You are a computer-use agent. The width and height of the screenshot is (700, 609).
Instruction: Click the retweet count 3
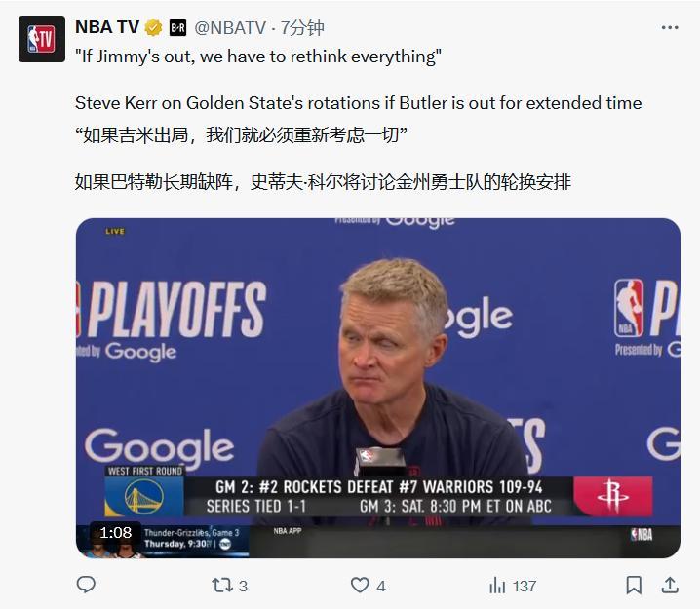tap(243, 586)
